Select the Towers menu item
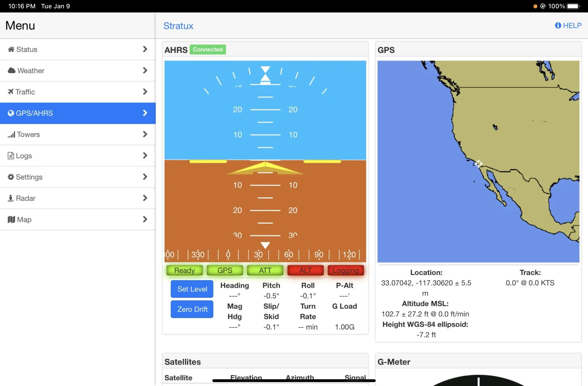 (x=78, y=134)
